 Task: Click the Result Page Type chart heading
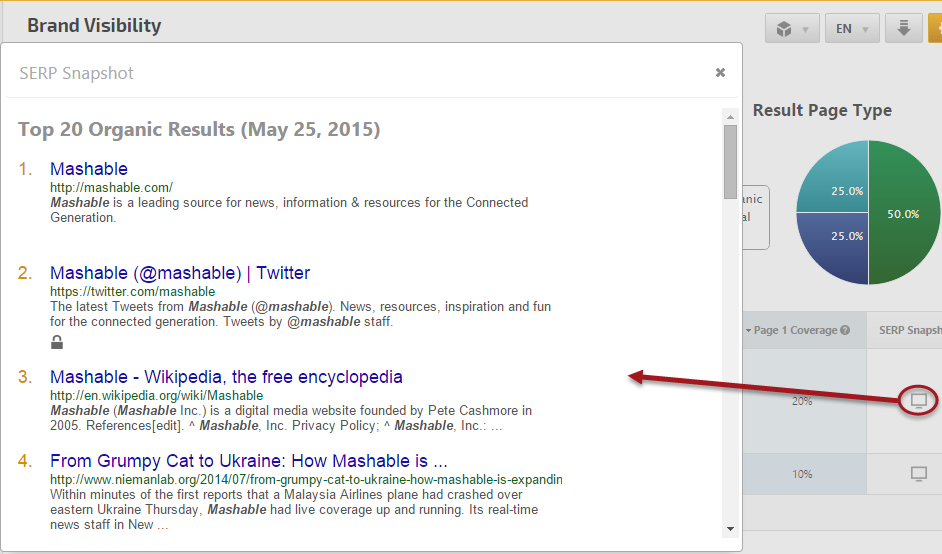(x=822, y=111)
